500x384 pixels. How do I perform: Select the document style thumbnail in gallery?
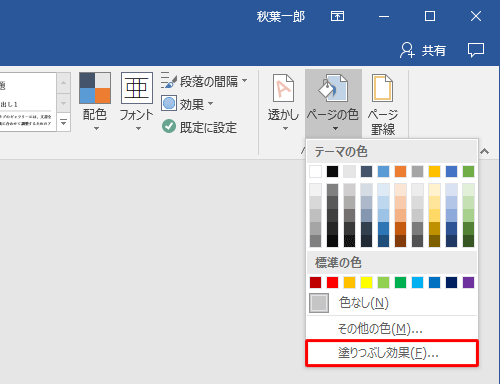[x=28, y=102]
